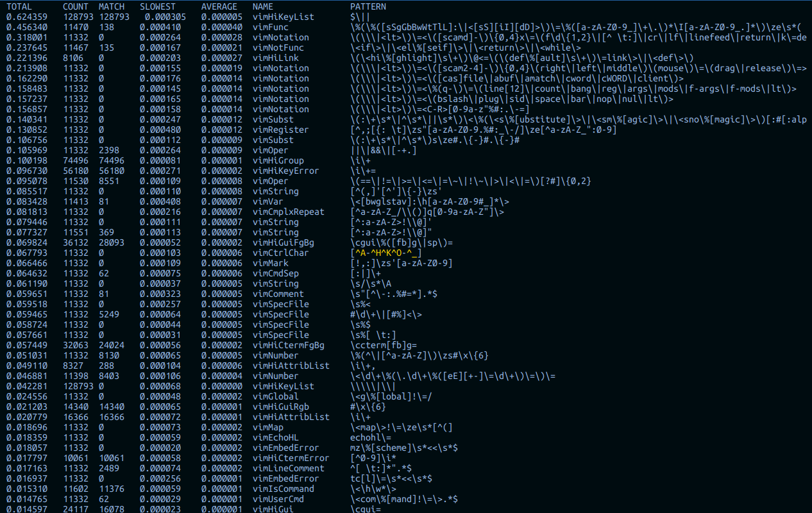Viewport: 812px width, 513px height.
Task: Click the AVERAGE column header
Action: point(219,6)
